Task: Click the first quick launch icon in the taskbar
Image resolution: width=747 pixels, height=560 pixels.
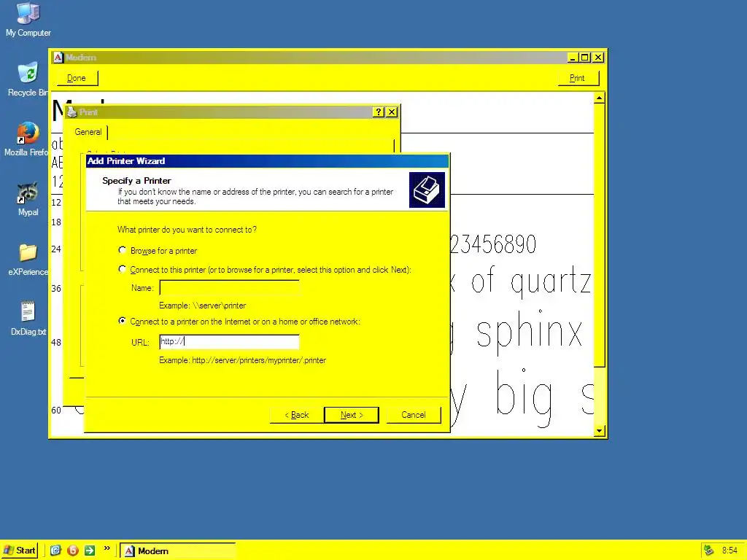Action: tap(55, 551)
